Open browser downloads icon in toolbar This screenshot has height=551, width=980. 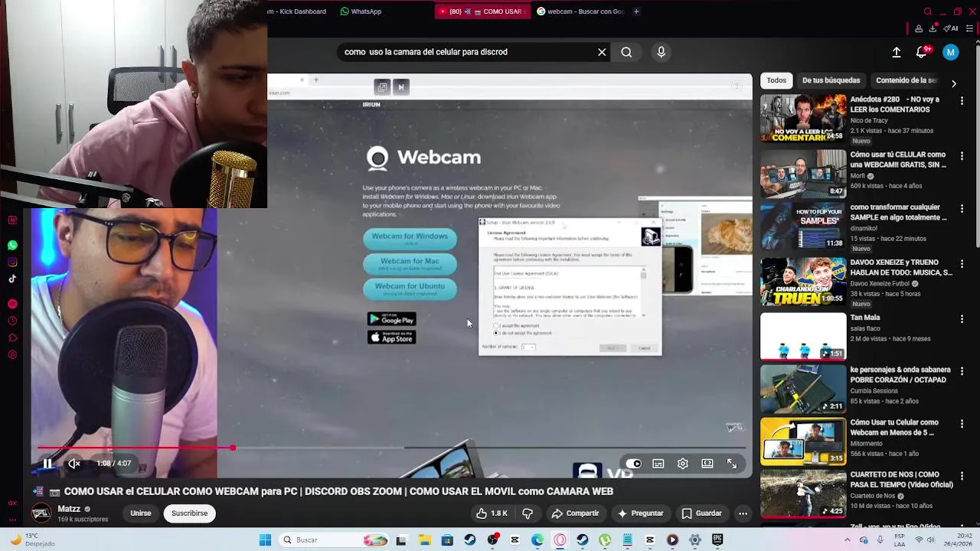click(933, 28)
